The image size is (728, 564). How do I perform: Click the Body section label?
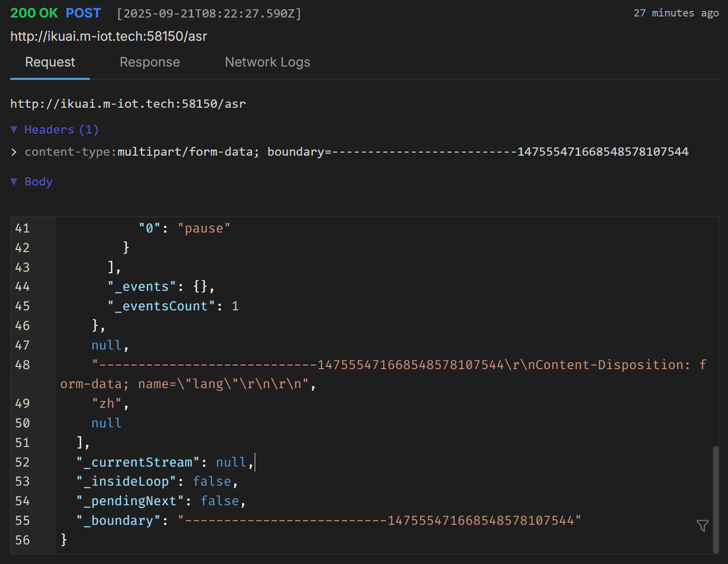[x=39, y=181]
